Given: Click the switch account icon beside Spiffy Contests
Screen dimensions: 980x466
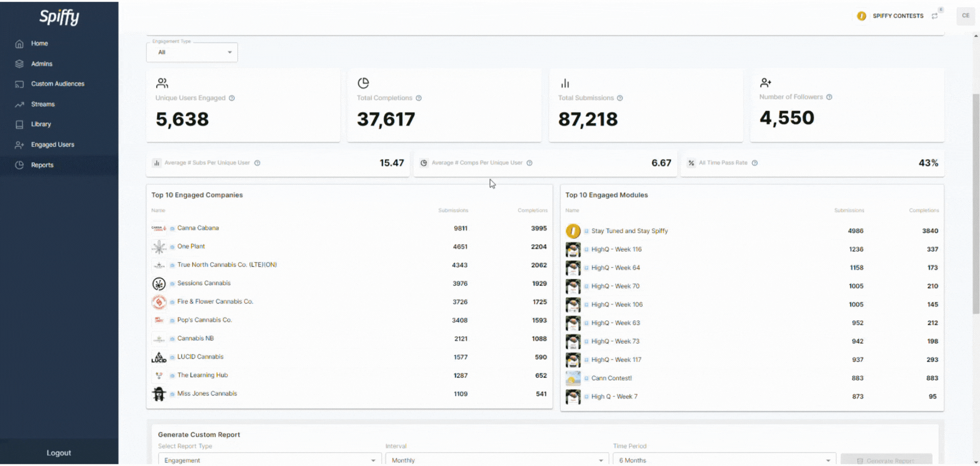Looking at the screenshot, I should (935, 16).
